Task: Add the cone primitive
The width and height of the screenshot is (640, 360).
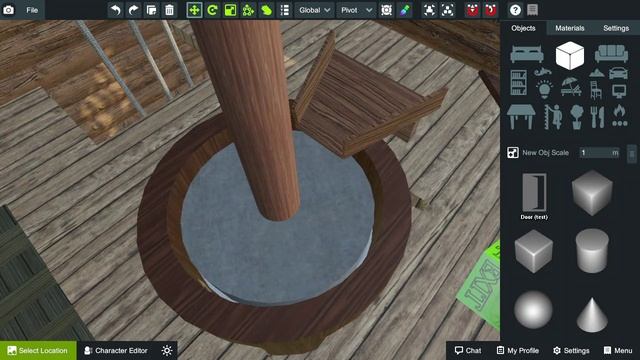Action: 592,315
